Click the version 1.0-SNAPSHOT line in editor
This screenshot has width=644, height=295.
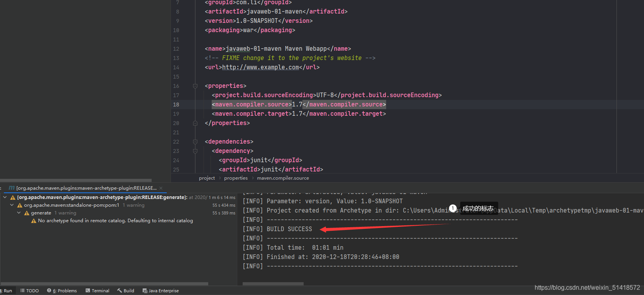click(259, 21)
